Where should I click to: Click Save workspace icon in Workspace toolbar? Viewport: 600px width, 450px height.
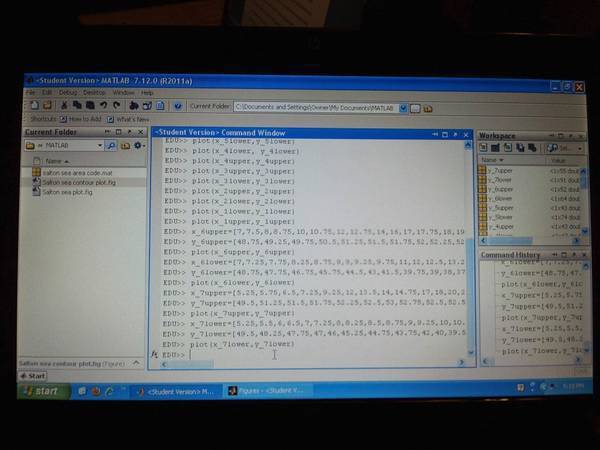click(x=520, y=147)
